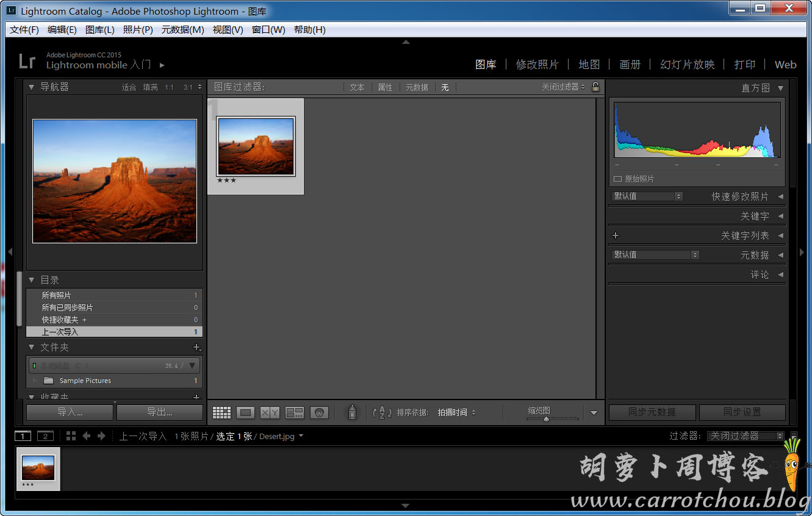
Task: Open 文件(F) menu
Action: (x=24, y=30)
